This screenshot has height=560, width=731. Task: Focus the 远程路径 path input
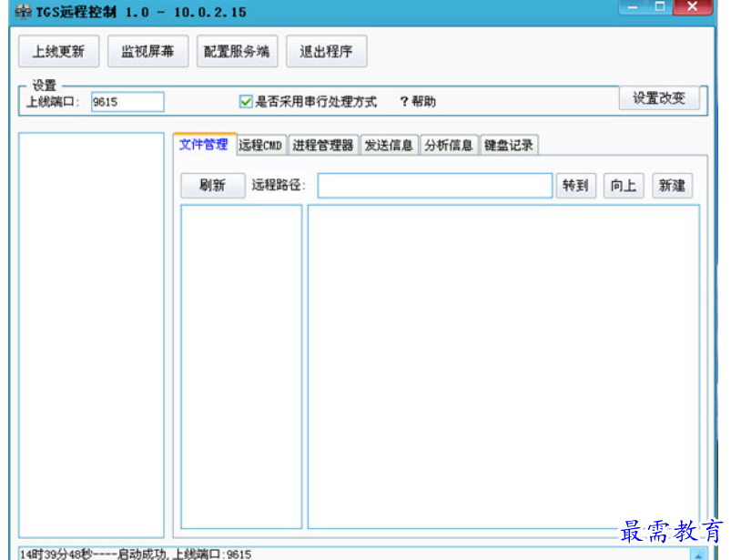434,186
